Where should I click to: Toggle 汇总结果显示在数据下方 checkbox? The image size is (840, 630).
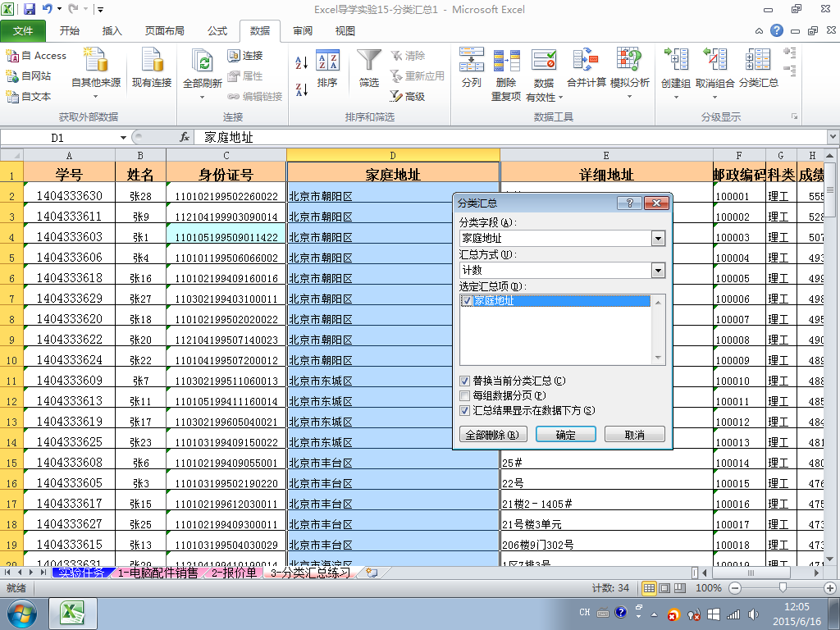tap(465, 411)
